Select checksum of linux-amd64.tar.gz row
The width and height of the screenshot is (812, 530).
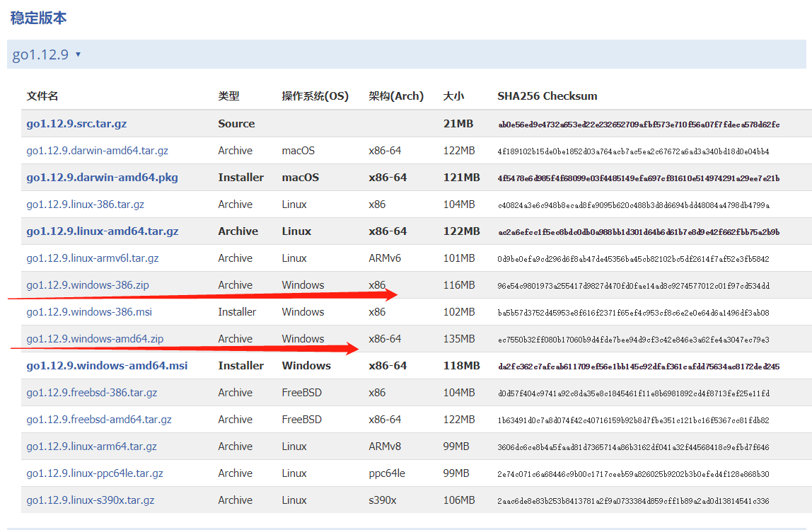click(x=639, y=232)
